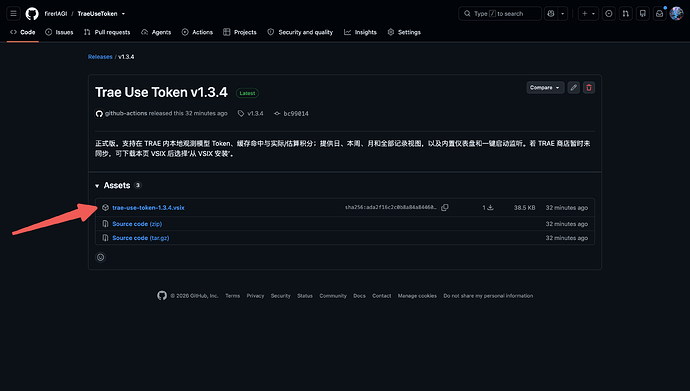Open the Contact footer link
This screenshot has height=391, width=690.
[382, 296]
